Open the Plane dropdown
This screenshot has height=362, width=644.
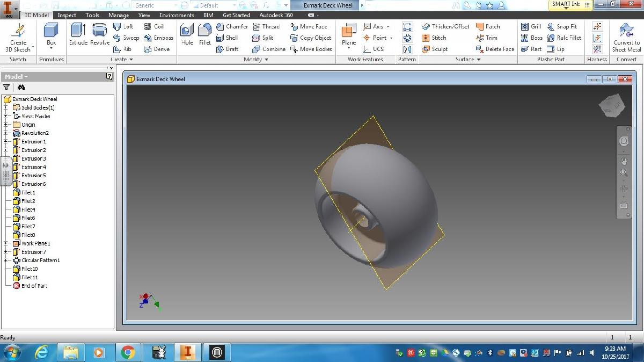click(349, 49)
